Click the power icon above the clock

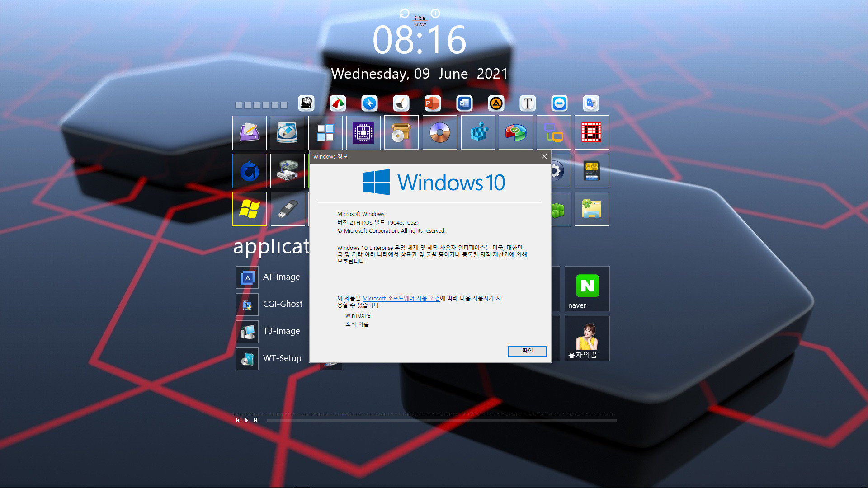point(435,14)
